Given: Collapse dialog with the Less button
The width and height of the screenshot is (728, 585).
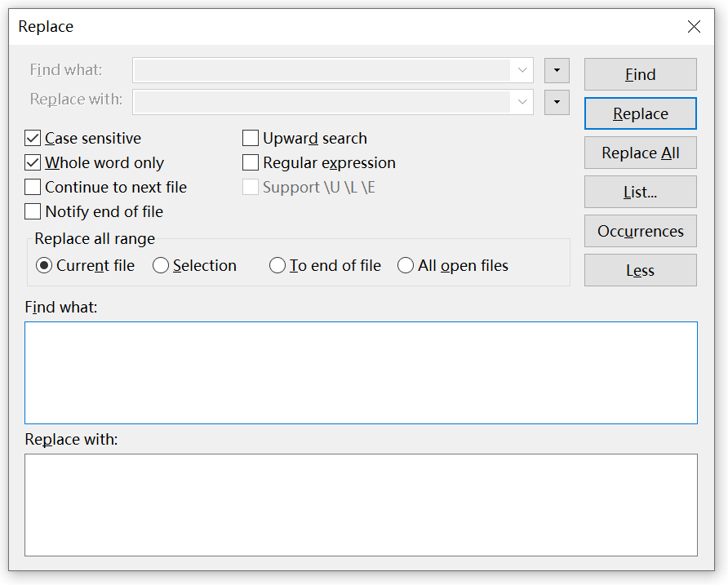Looking at the screenshot, I should [x=640, y=270].
